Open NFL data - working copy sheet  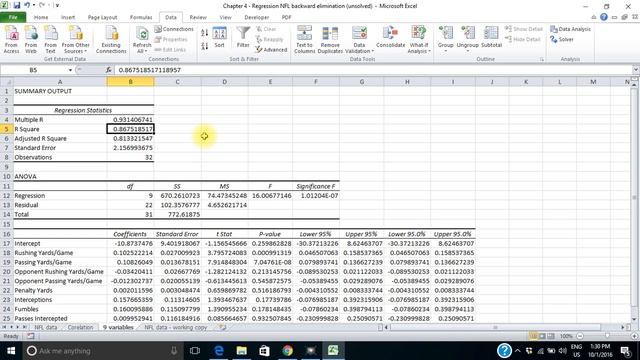[176, 327]
